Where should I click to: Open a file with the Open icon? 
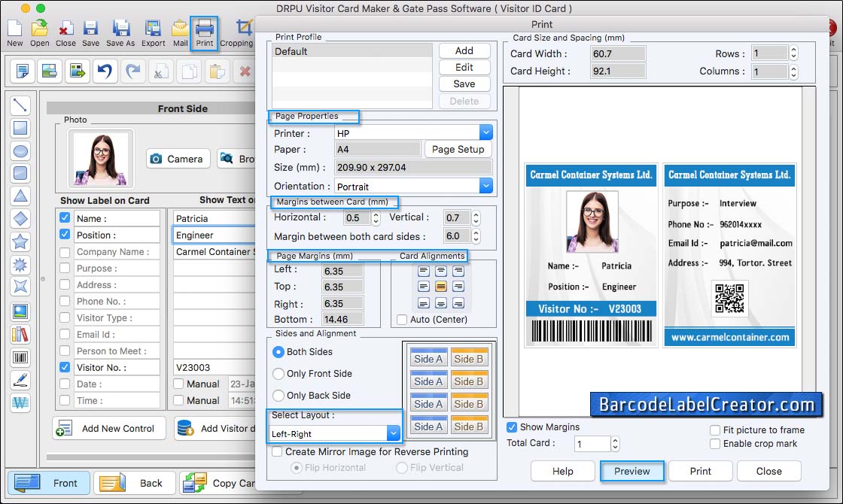coord(39,33)
